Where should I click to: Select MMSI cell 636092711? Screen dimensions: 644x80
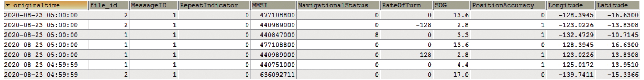click(273, 75)
